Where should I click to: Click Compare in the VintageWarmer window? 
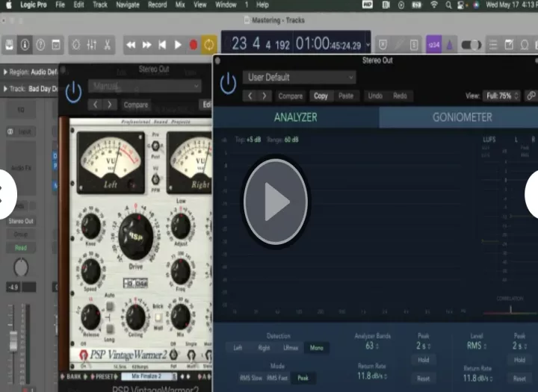tap(136, 105)
